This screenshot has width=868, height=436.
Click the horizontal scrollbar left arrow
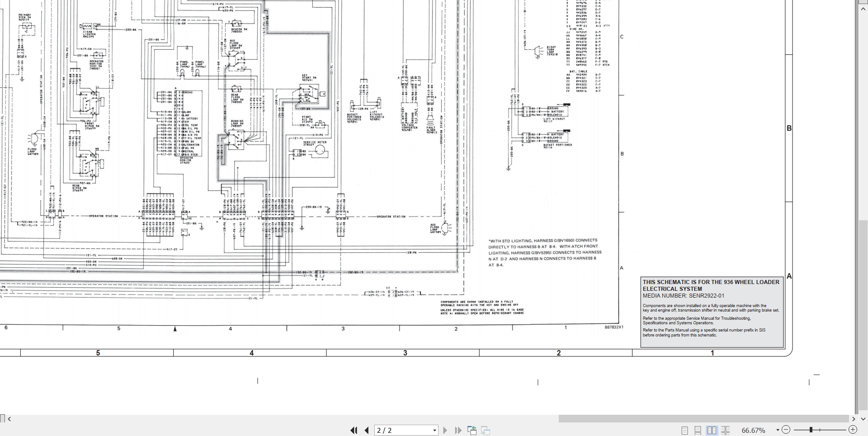pos(9,419)
